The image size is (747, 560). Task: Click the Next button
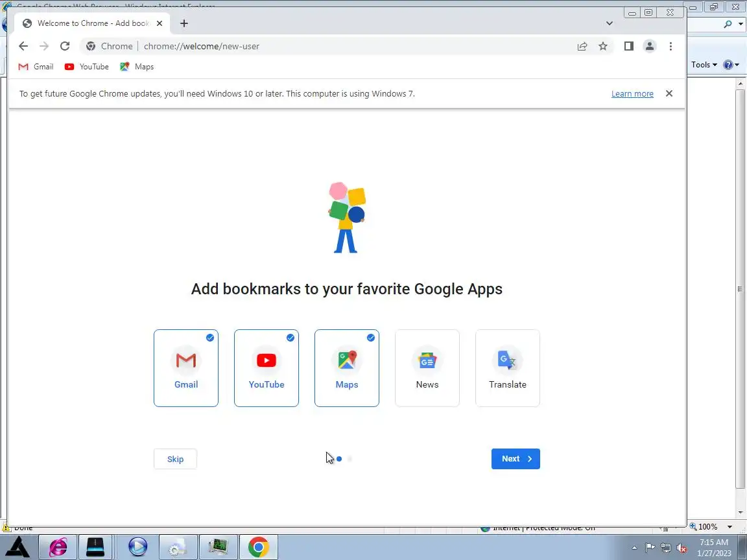coord(516,459)
